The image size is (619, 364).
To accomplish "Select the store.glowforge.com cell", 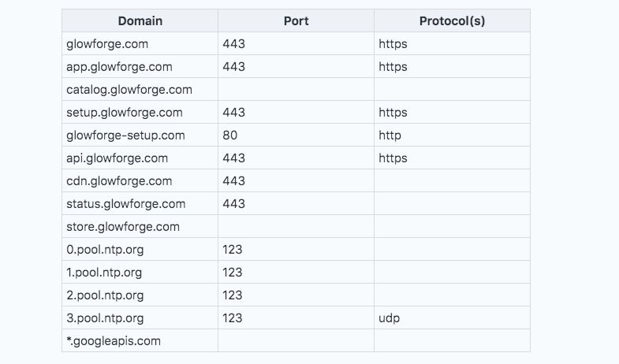I will pyautogui.click(x=123, y=227).
